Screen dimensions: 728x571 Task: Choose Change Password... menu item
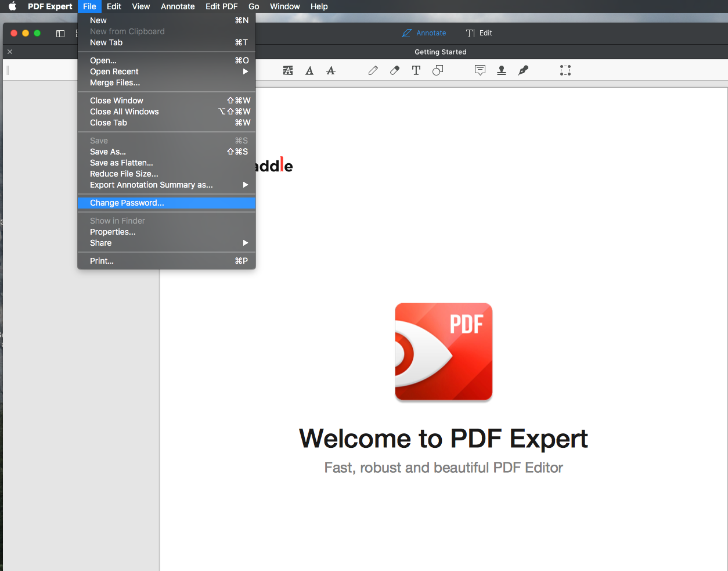pos(167,203)
